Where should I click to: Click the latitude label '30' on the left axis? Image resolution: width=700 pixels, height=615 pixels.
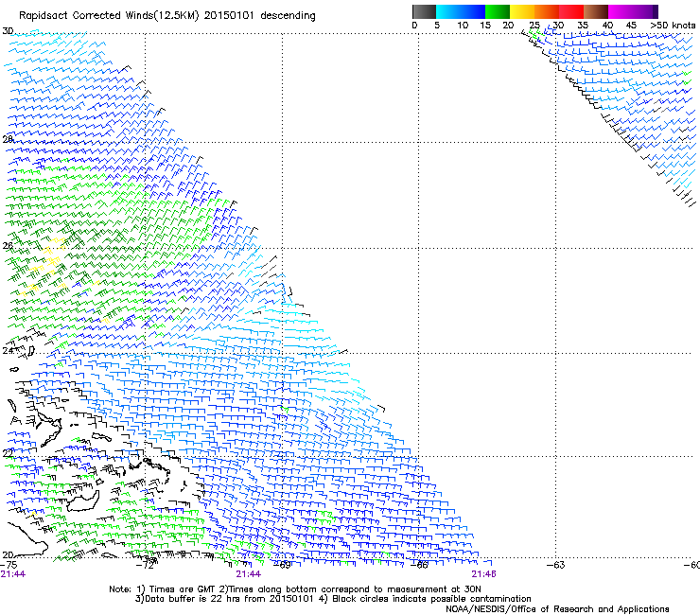(x=8, y=31)
